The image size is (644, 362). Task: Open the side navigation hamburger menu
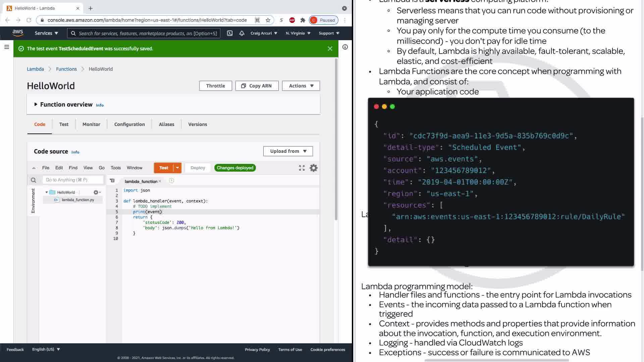click(x=6, y=47)
